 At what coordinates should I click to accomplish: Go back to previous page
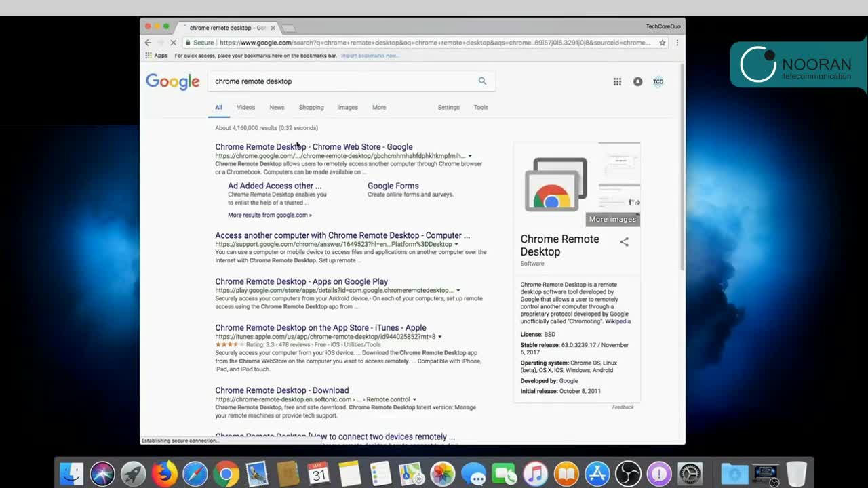point(148,43)
